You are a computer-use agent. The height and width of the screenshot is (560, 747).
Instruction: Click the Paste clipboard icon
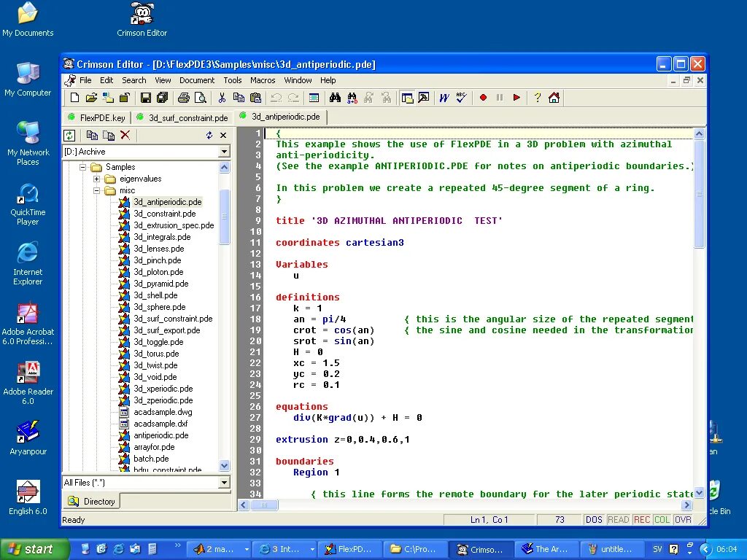[x=255, y=98]
